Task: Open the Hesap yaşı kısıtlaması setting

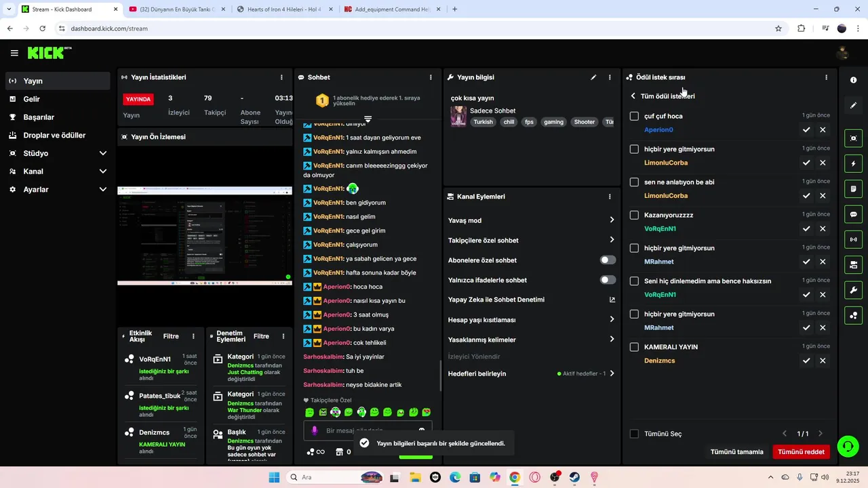Action: click(x=532, y=320)
